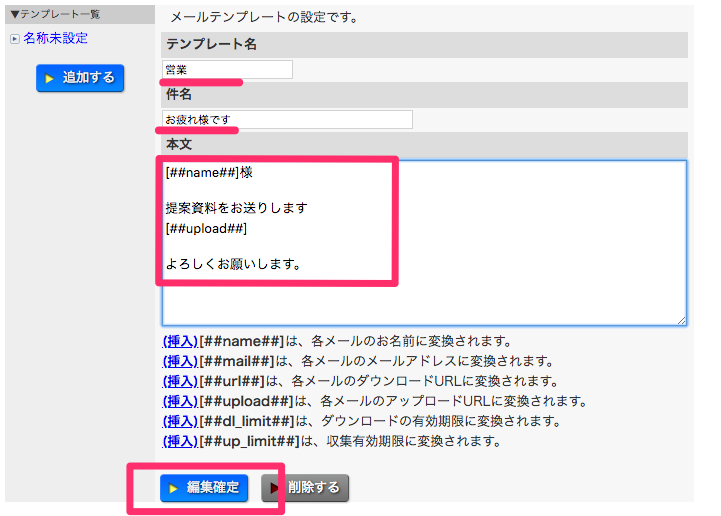Delete template using 削除する button
Viewport: 721px width, 516px height.
click(x=305, y=488)
